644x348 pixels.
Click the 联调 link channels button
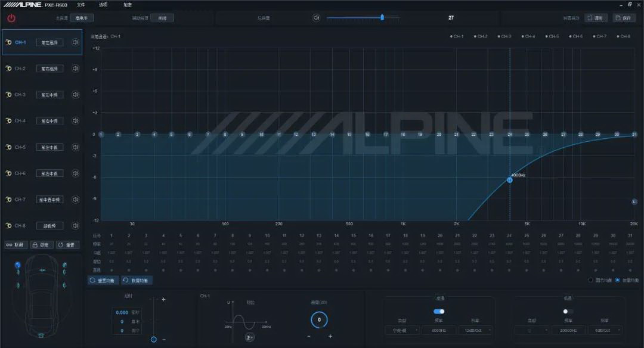point(15,244)
